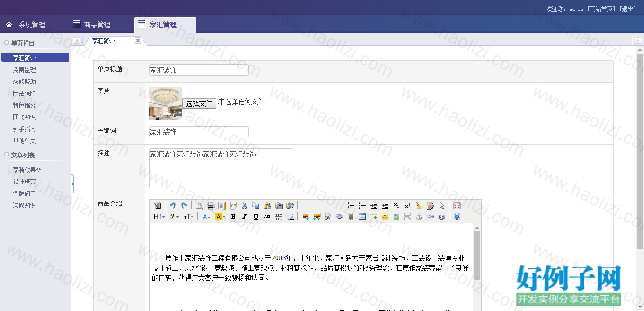The width and height of the screenshot is (644, 311).
Task: Toggle HTML source view in editor
Action: point(158,206)
